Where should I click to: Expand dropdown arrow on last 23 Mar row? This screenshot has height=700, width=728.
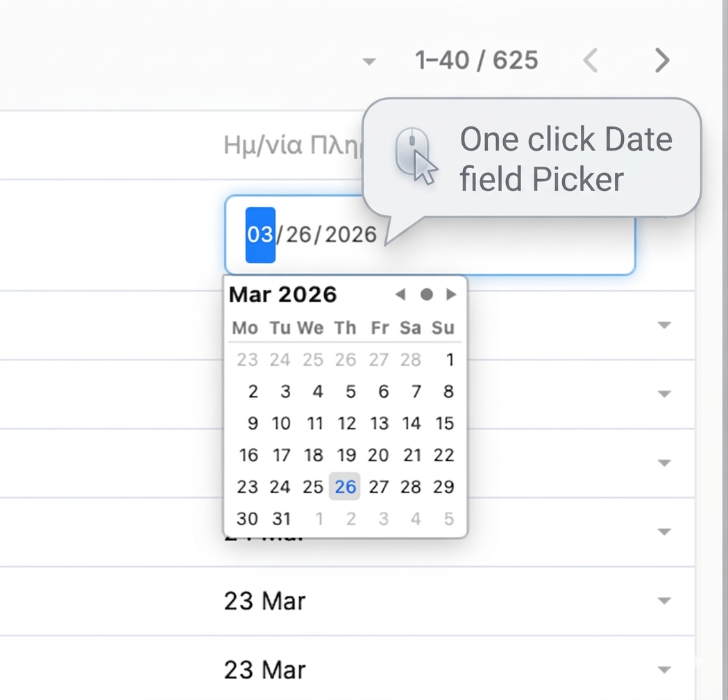(664, 670)
